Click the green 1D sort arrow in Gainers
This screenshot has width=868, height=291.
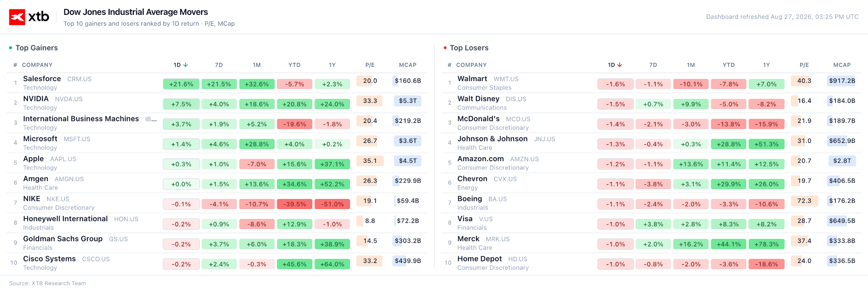[x=186, y=65]
